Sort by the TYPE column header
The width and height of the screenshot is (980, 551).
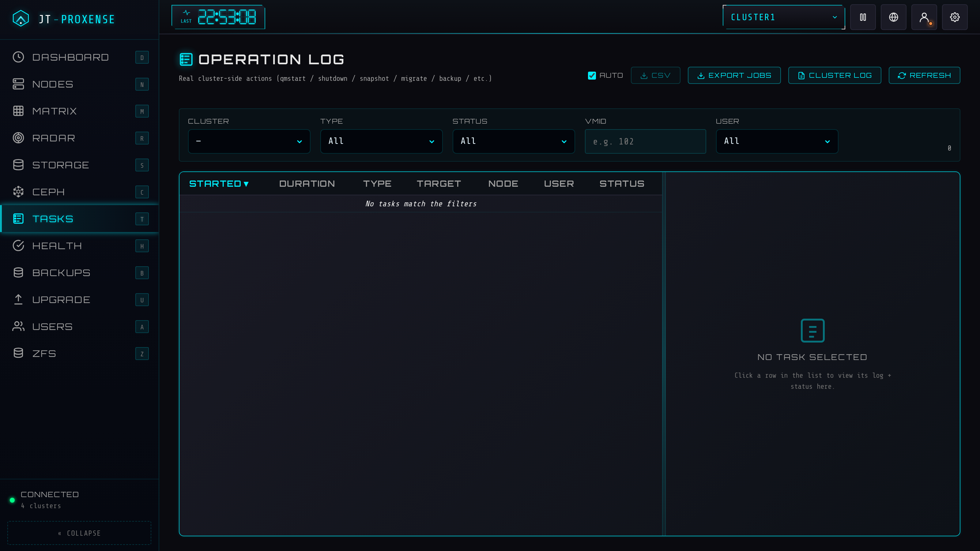pos(377,184)
